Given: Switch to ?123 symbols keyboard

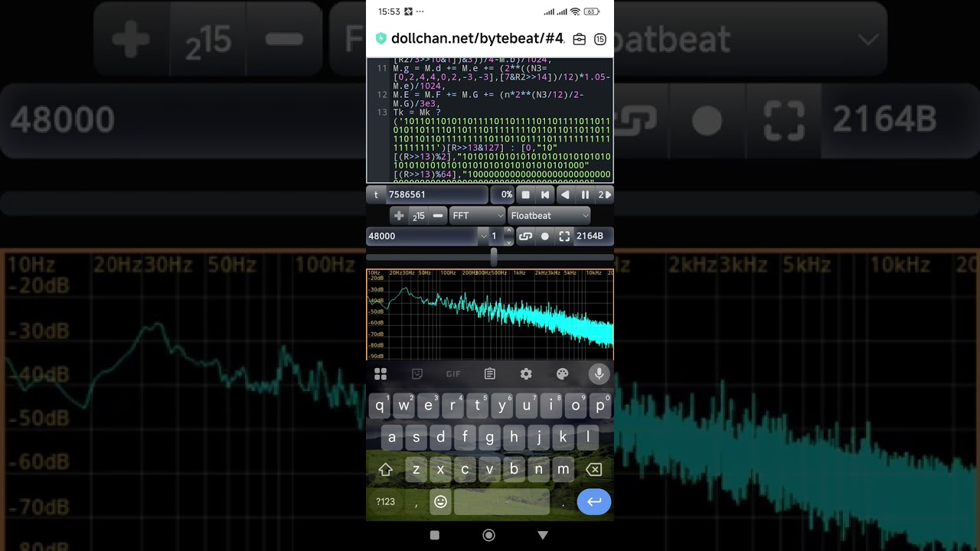Looking at the screenshot, I should [x=385, y=502].
